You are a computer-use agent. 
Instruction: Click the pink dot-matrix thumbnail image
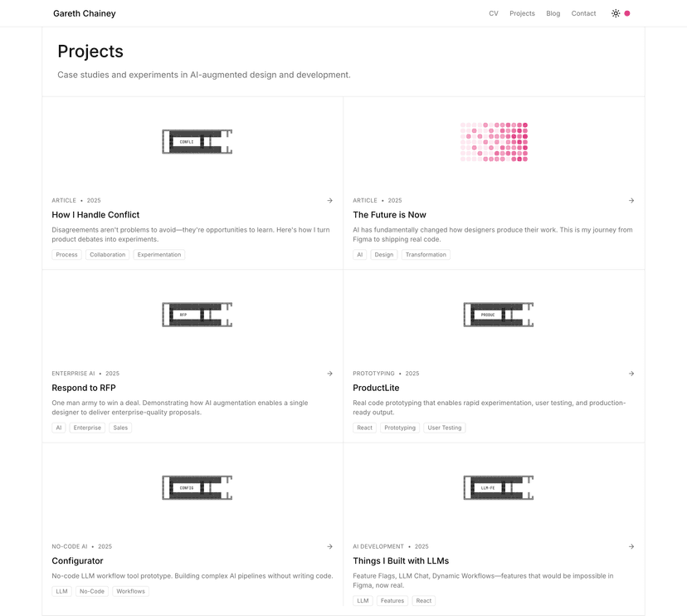point(495,141)
